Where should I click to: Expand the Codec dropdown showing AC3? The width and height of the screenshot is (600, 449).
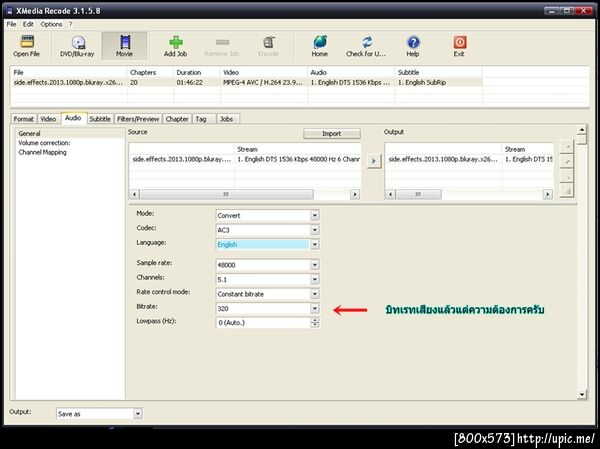[x=315, y=230]
